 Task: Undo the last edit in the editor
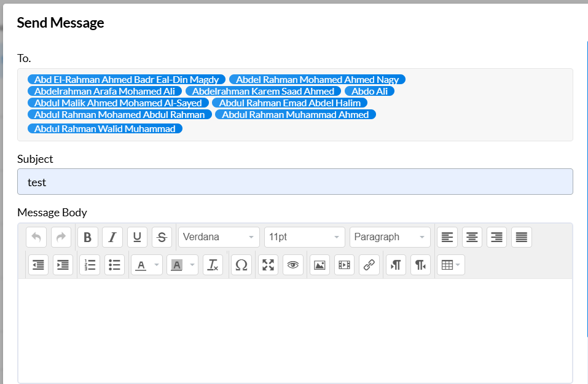pos(36,237)
